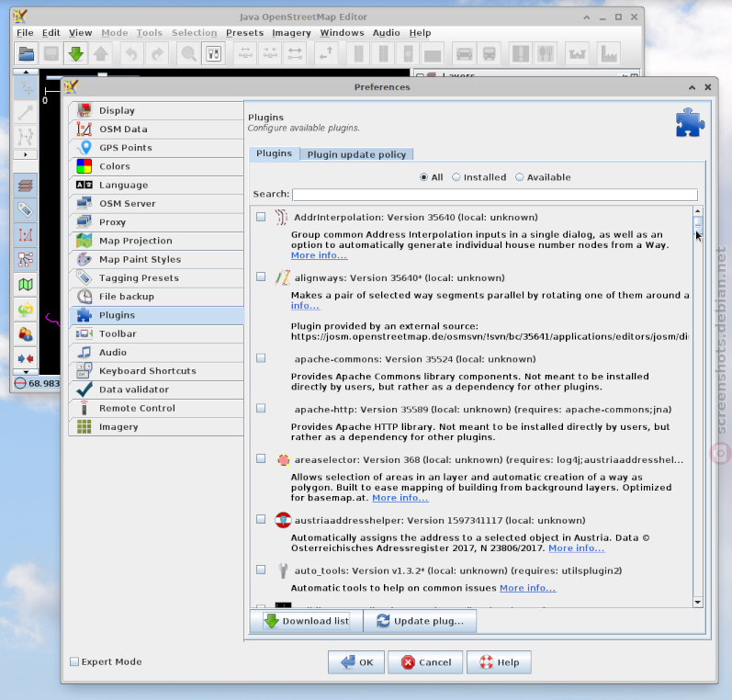Click the plugin Search input field

click(x=495, y=195)
